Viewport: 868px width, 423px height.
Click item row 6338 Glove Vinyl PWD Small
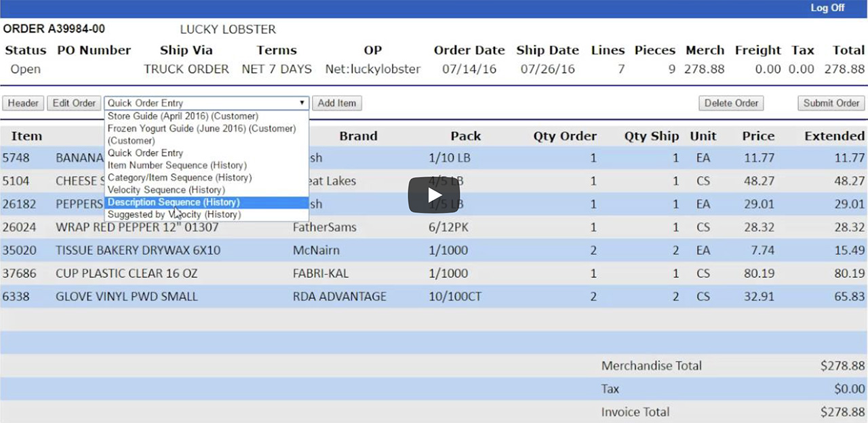(x=126, y=296)
